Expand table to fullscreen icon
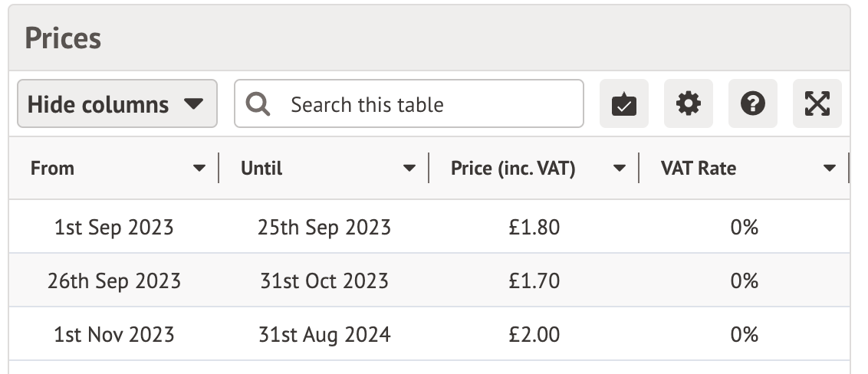Image resolution: width=868 pixels, height=374 pixels. click(817, 104)
